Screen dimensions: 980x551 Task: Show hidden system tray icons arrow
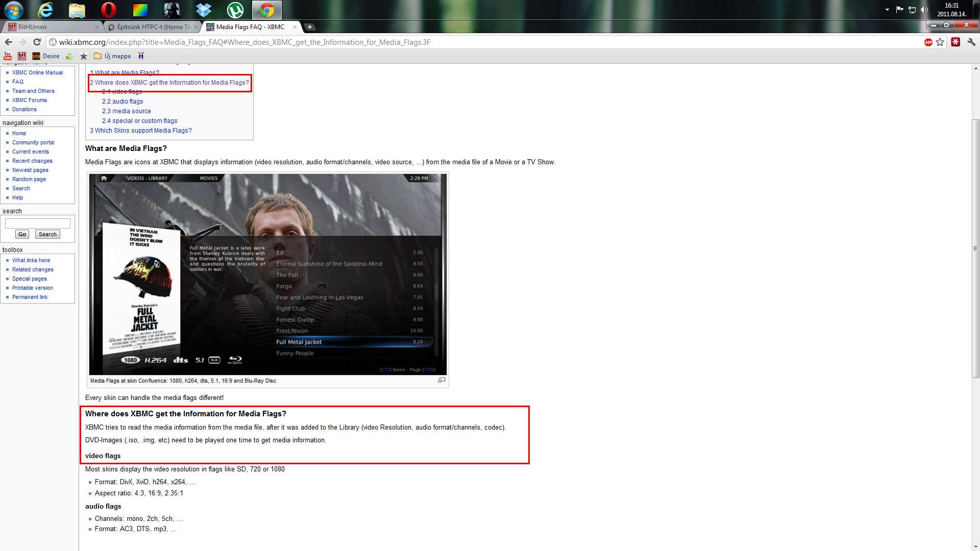pos(887,10)
